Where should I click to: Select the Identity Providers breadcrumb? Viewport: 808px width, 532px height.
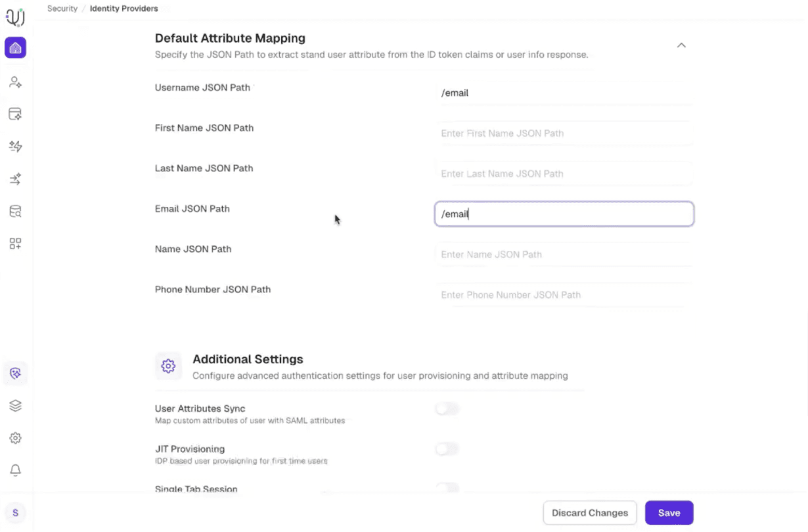click(124, 9)
